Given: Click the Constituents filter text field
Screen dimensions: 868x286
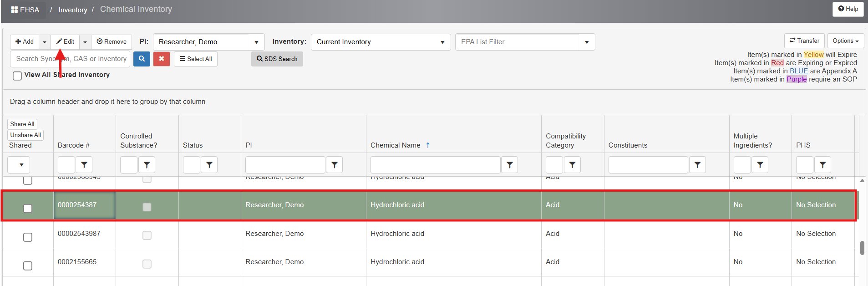Looking at the screenshot, I should click(648, 165).
